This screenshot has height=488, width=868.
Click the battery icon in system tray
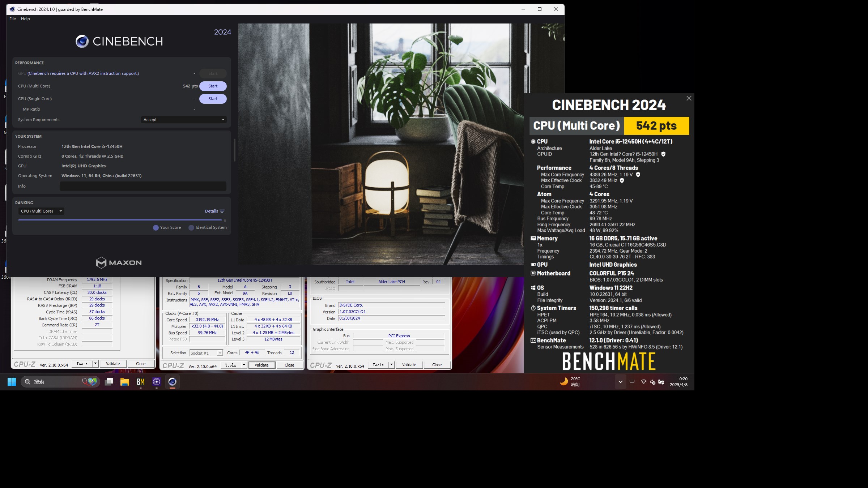[x=661, y=382]
